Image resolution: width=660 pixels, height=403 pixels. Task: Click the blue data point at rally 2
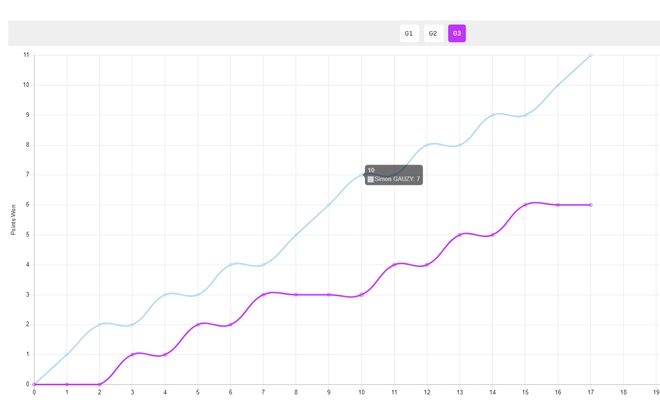click(x=100, y=324)
